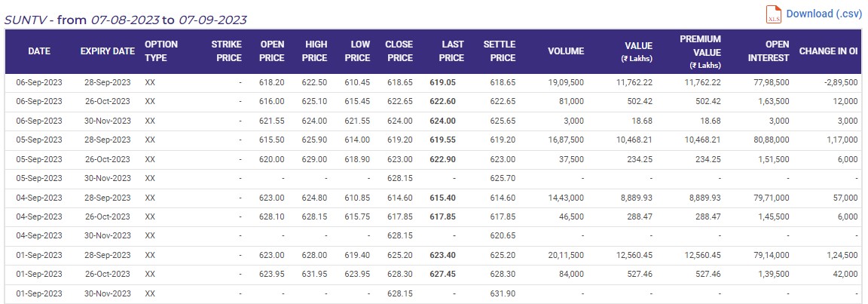Click the VALUE (₹ Lakhs) column header
Screen dimensions: 868x304
click(637, 51)
